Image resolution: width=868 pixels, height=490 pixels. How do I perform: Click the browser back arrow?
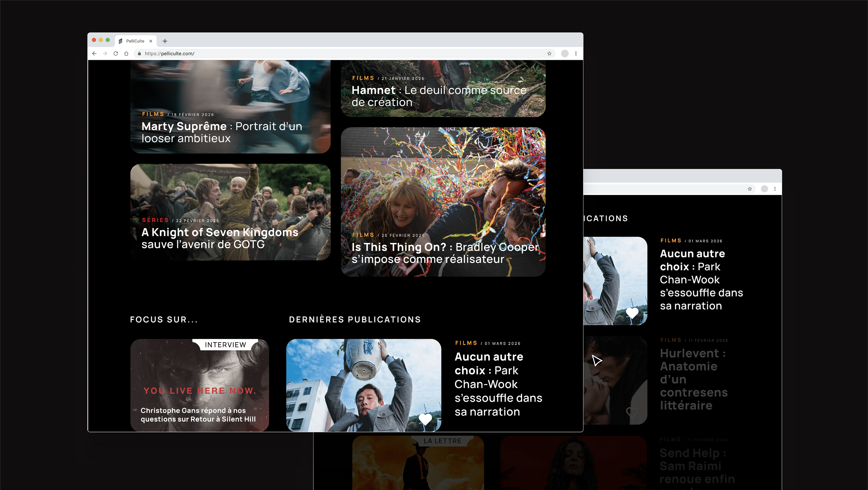tap(94, 54)
